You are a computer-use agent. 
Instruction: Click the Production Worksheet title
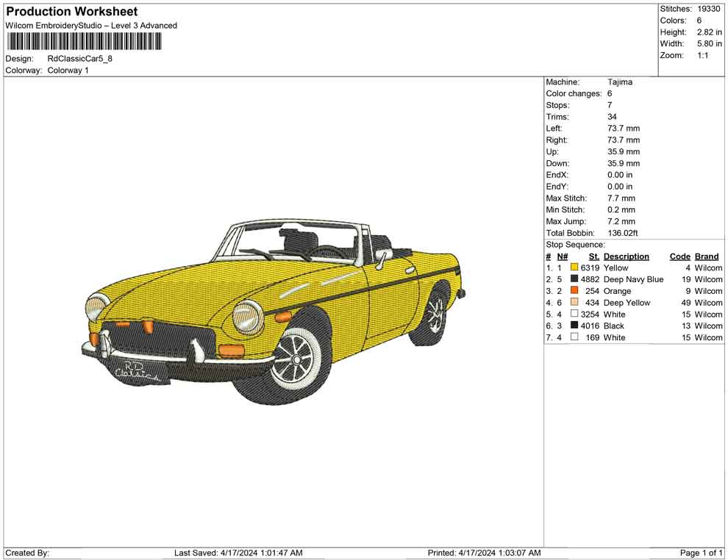(71, 12)
